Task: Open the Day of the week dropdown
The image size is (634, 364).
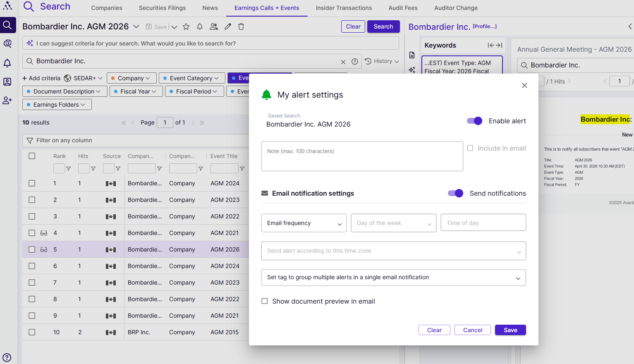Action: (x=394, y=223)
